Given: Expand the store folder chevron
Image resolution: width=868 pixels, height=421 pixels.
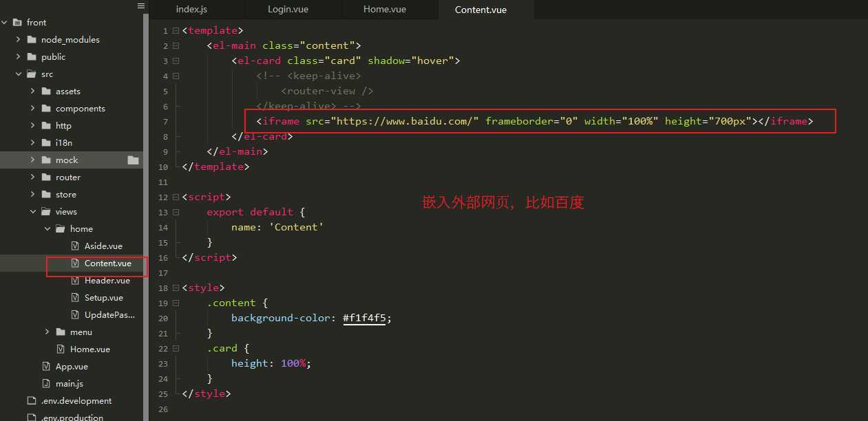Looking at the screenshot, I should pyautogui.click(x=33, y=195).
